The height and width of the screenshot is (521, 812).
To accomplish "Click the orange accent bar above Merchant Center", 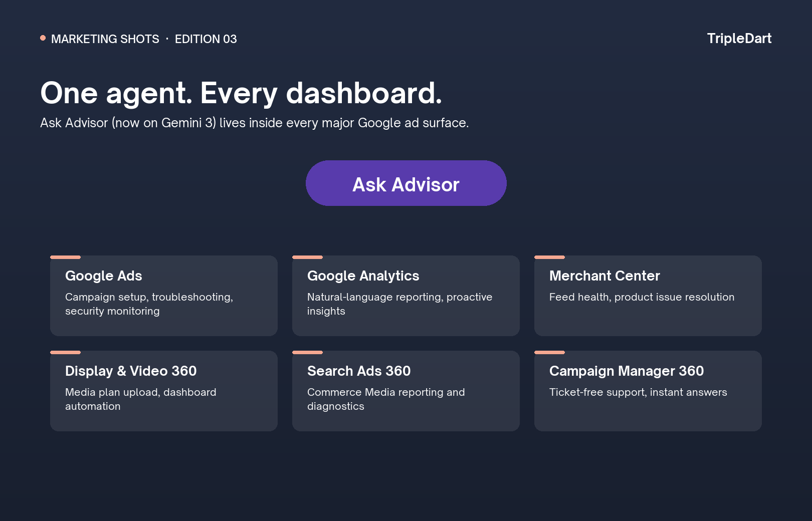I will click(549, 257).
